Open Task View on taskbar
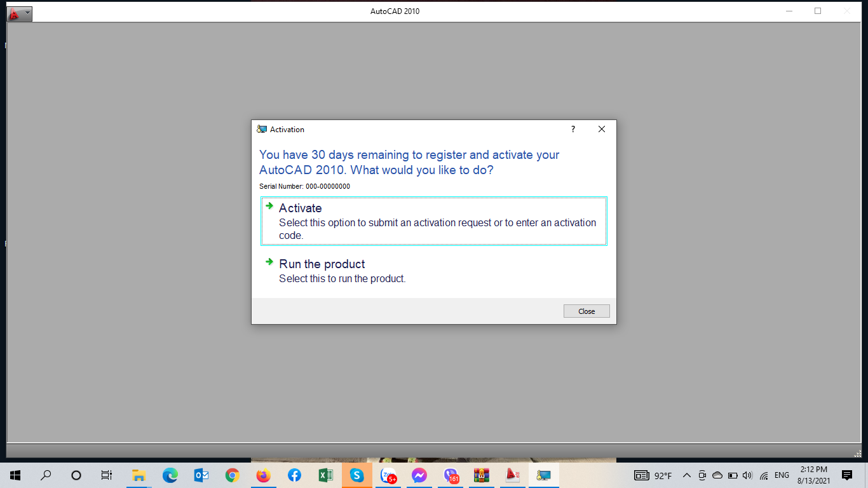Image resolution: width=868 pixels, height=488 pixels. click(107, 475)
